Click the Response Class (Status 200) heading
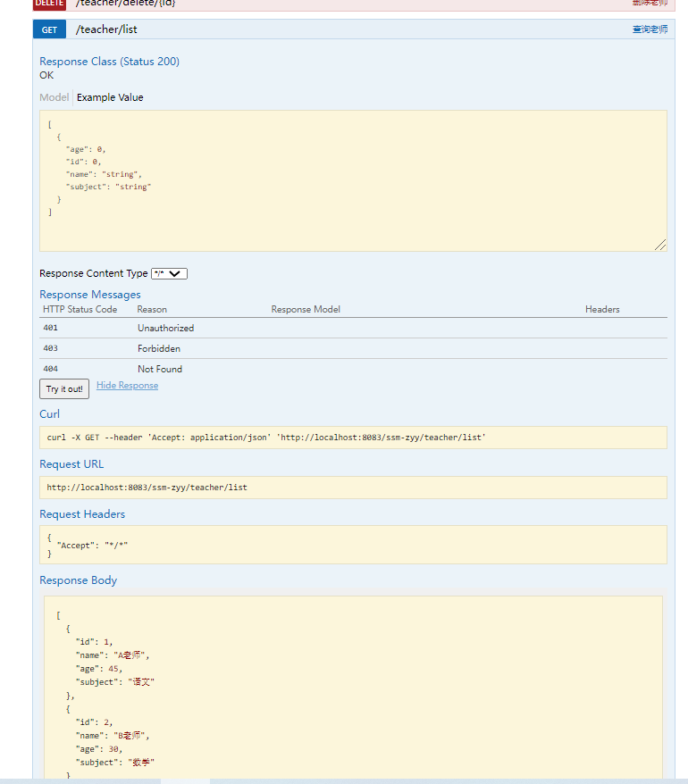 click(109, 62)
